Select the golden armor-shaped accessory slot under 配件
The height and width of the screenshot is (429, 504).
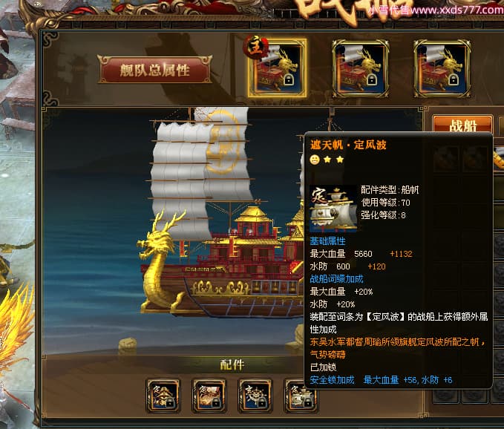tap(163, 396)
